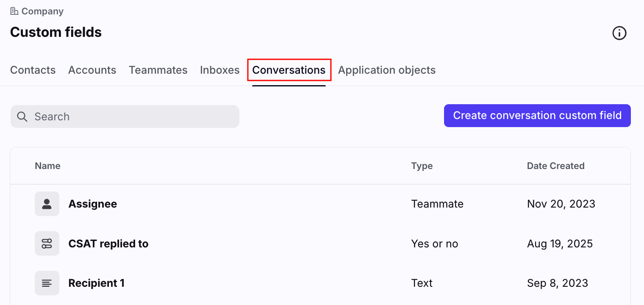The width and height of the screenshot is (644, 305).
Task: Open the Application objects tab
Action: pos(386,70)
